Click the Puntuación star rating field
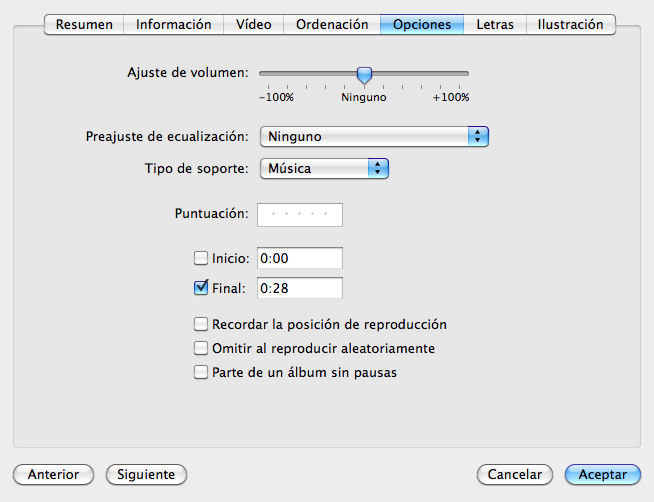The width and height of the screenshot is (654, 502). 300,215
